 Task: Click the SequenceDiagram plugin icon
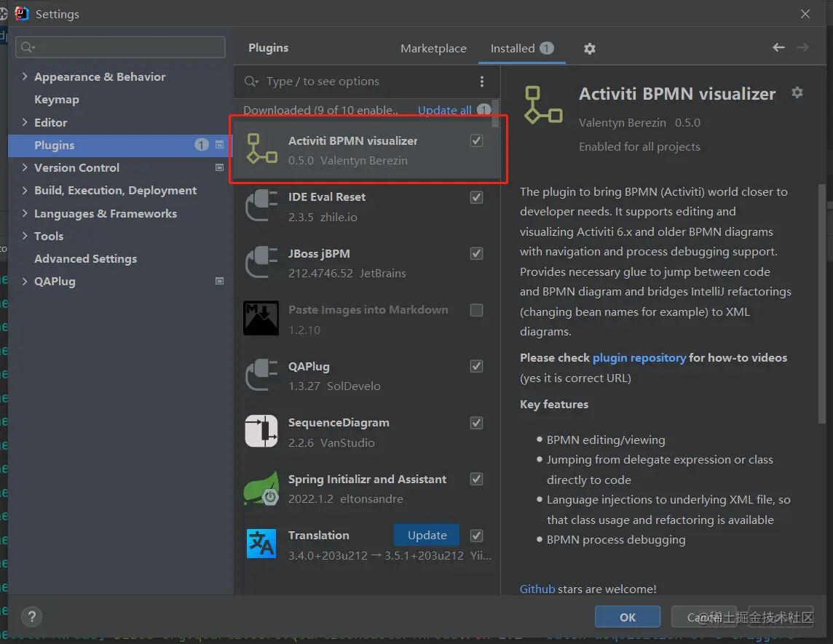261,431
